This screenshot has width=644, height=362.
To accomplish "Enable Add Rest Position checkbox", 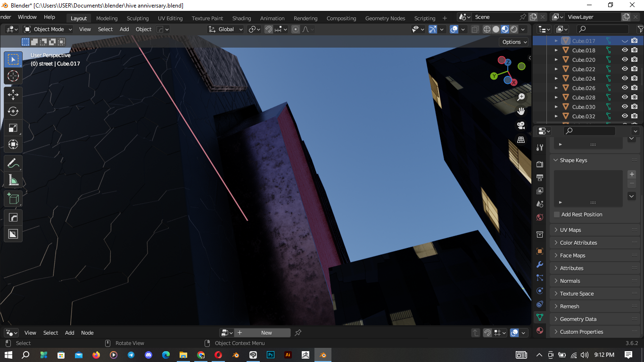I will click(x=557, y=214).
